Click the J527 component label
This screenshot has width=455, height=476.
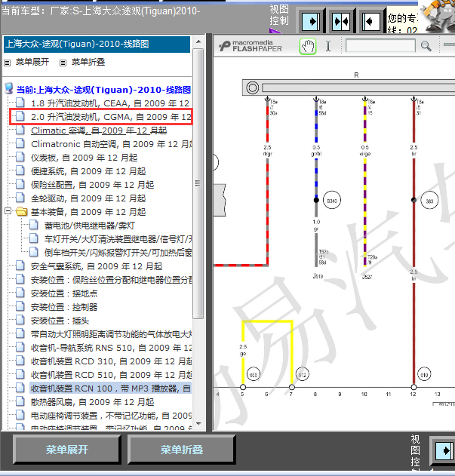(x=367, y=277)
